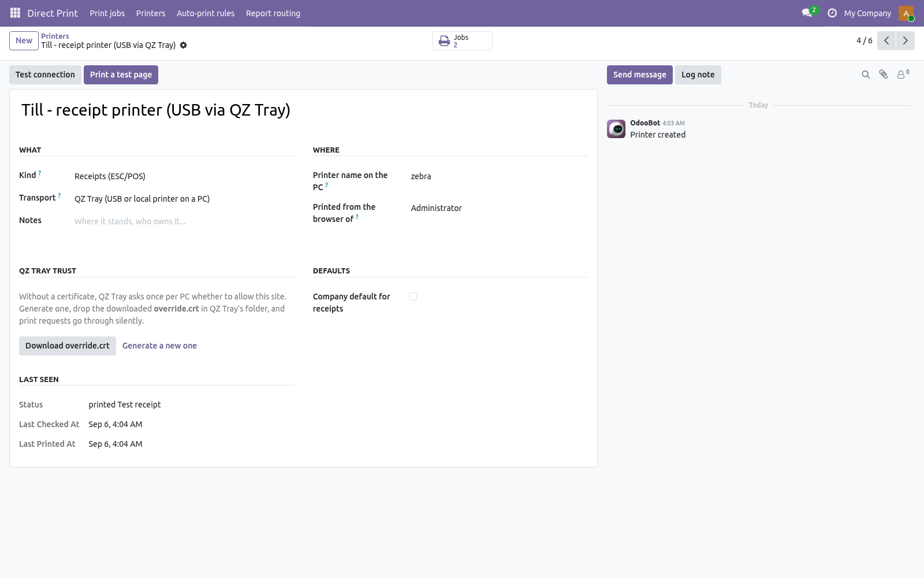
Task: Open the Print jobs menu
Action: pyautogui.click(x=107, y=13)
